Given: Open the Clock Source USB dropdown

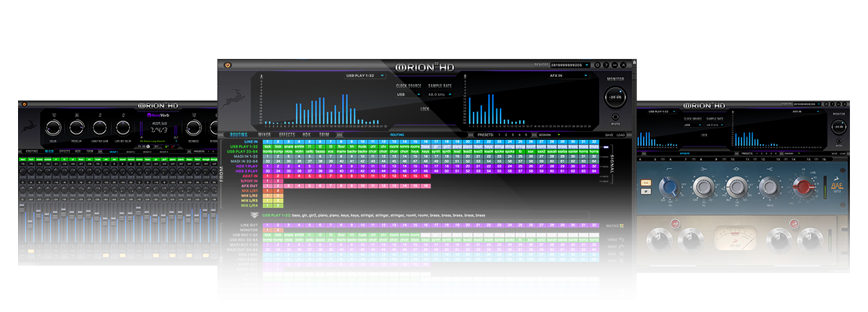Looking at the screenshot, I should pos(408,94).
